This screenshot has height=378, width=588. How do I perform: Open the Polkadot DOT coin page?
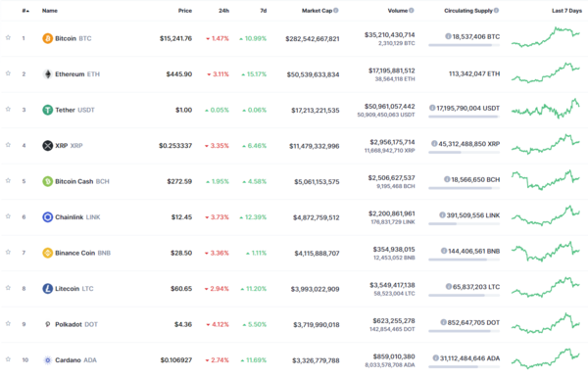click(x=76, y=324)
